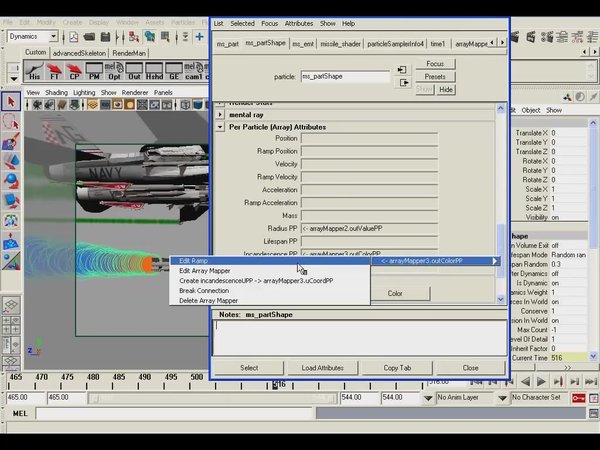Click the auto keyframe key icon
This screenshot has width=600, height=450.
pyautogui.click(x=578, y=397)
